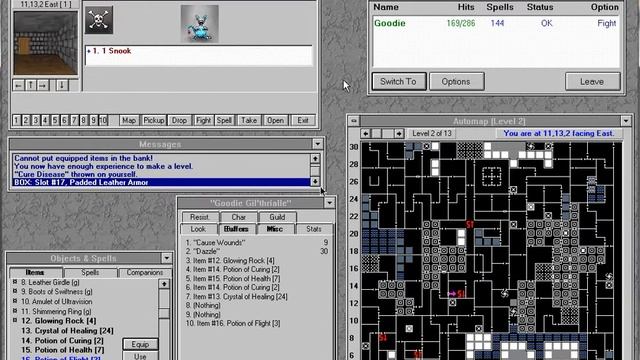Click the Exit action button
The height and width of the screenshot is (360, 640).
303,120
